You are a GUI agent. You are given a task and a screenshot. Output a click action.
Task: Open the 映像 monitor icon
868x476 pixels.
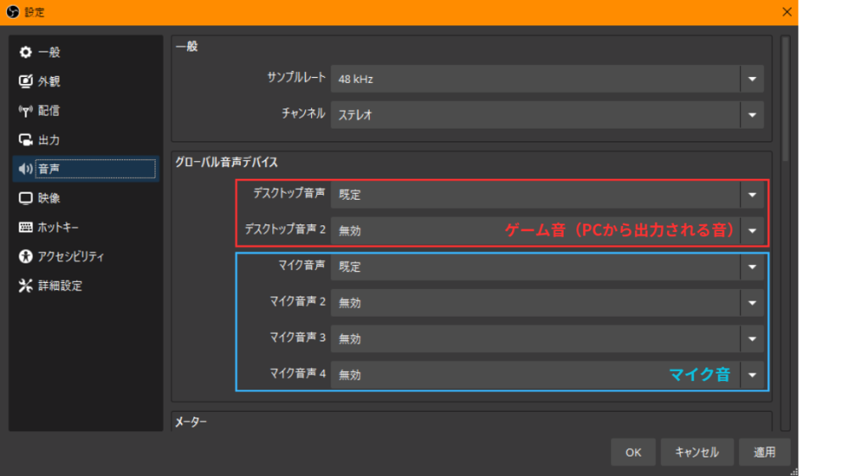click(25, 198)
